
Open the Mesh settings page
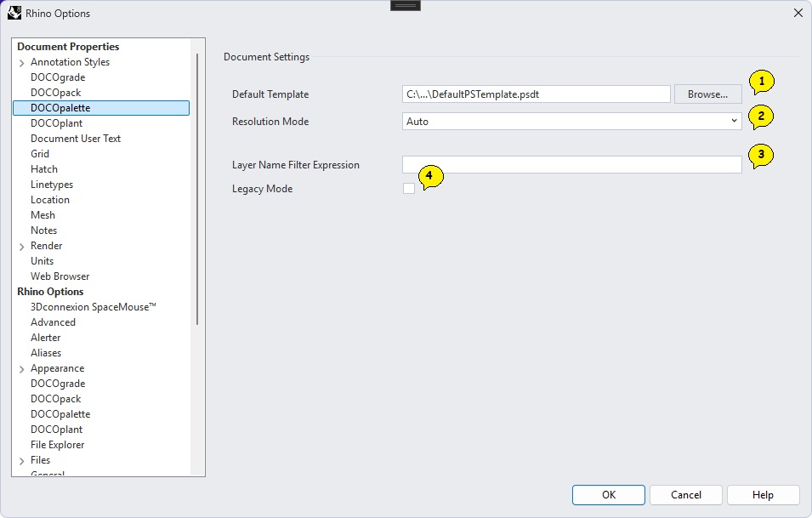43,215
